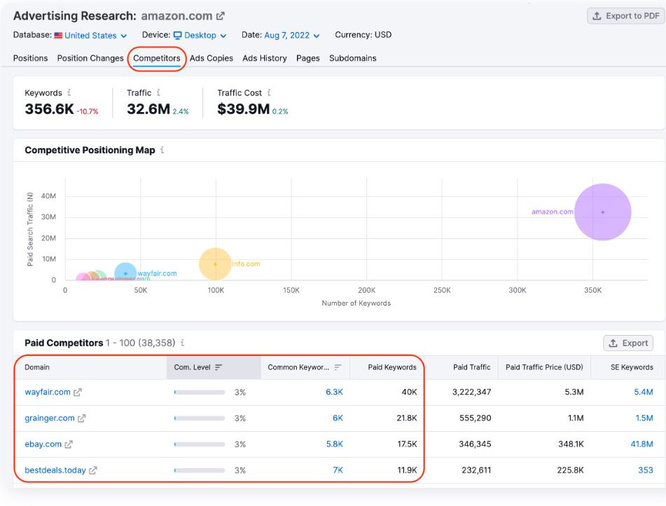Switch to the Position Changes tab
Viewport: 666px width, 506px height.
(90, 58)
